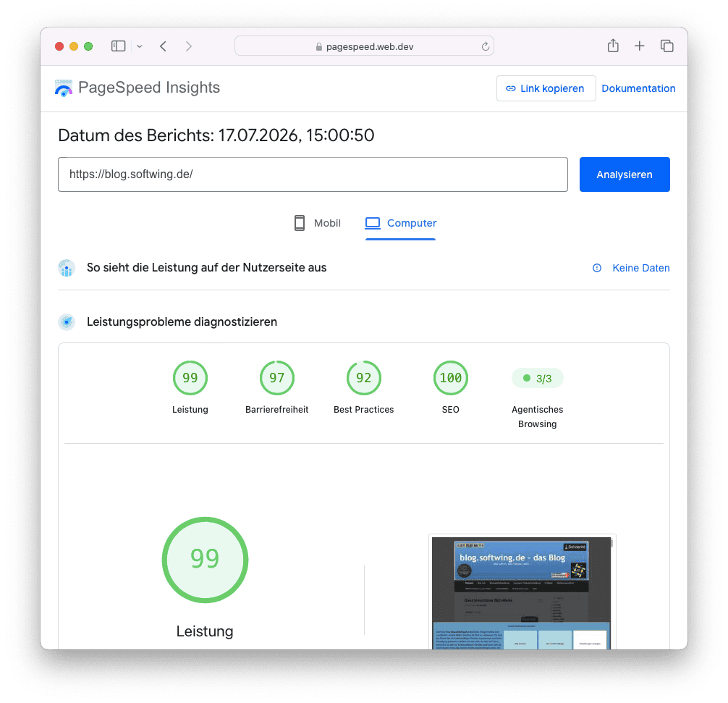728x703 pixels.
Task: Jump to the Best Practices 92 score gauge
Action: [x=364, y=378]
